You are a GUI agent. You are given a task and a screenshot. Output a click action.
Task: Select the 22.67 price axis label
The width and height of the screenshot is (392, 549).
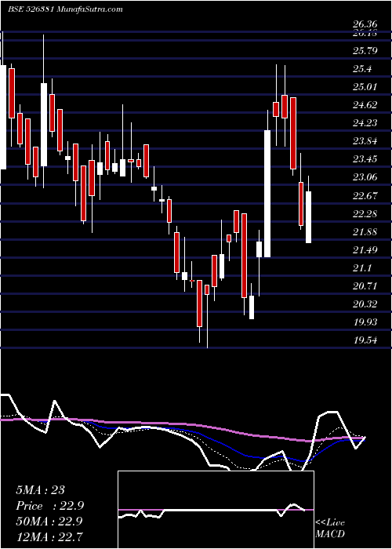(x=365, y=196)
